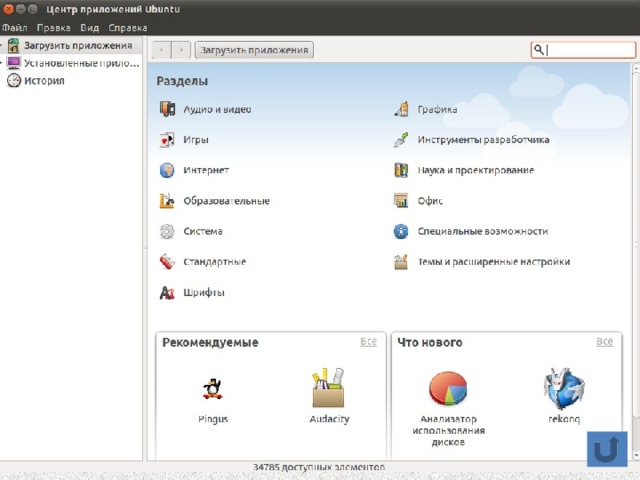
Task: Select the Инструменты разработчика label
Action: click(483, 140)
